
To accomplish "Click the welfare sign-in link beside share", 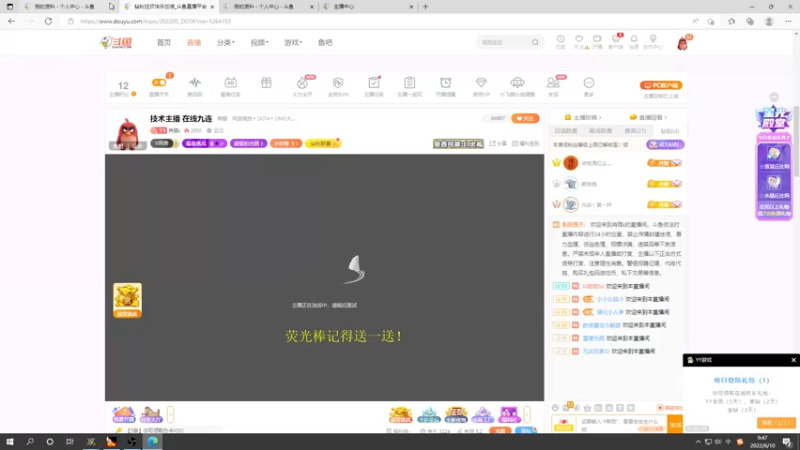I will (x=526, y=144).
